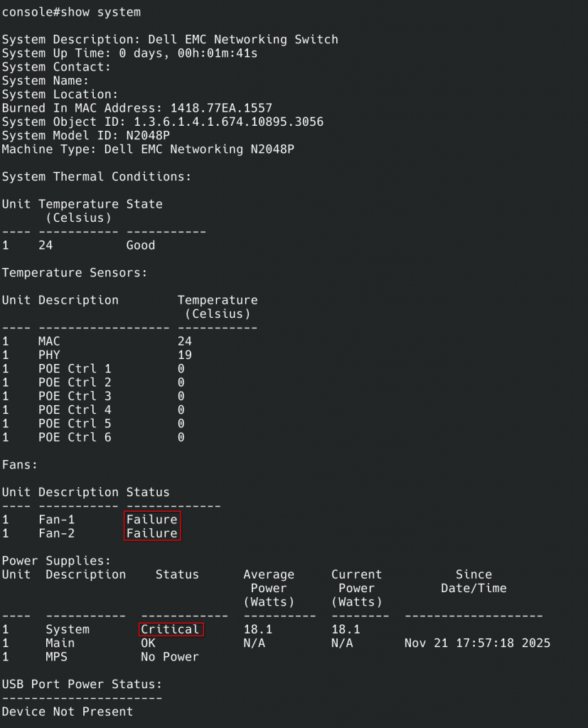Click the MPS 'No Power' status
The width and height of the screenshot is (588, 728).
tap(169, 657)
